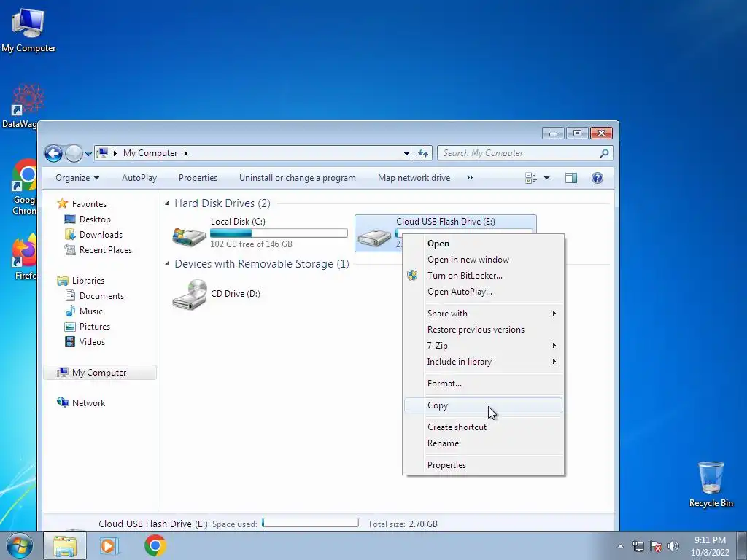Open the view options dropdown arrow
Image resolution: width=747 pixels, height=560 pixels.
[x=546, y=178]
